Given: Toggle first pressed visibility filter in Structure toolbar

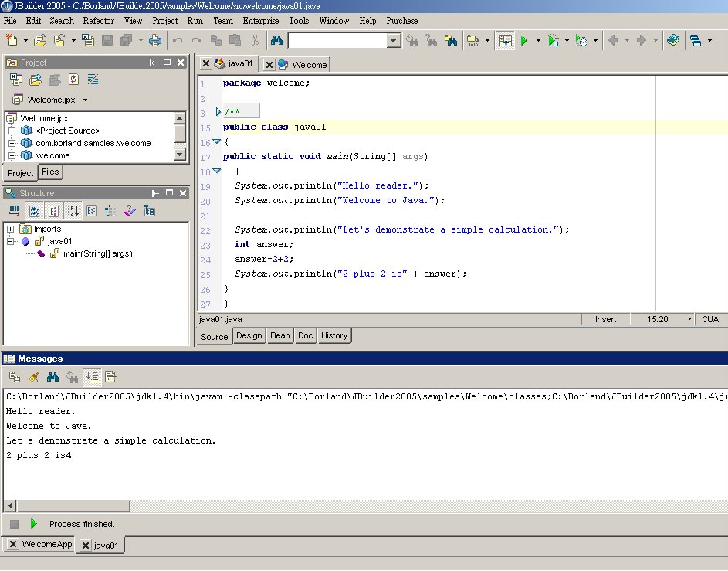Looking at the screenshot, I should point(34,211).
